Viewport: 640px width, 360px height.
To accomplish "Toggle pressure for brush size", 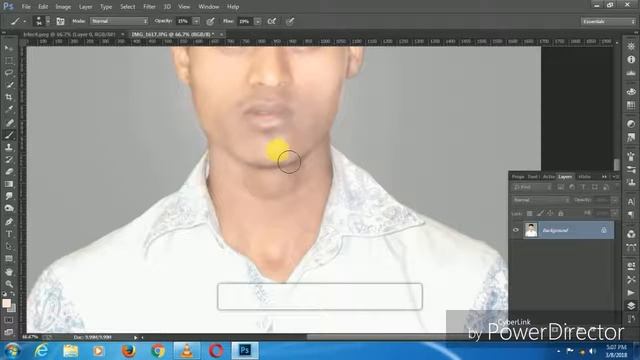I will (290, 21).
